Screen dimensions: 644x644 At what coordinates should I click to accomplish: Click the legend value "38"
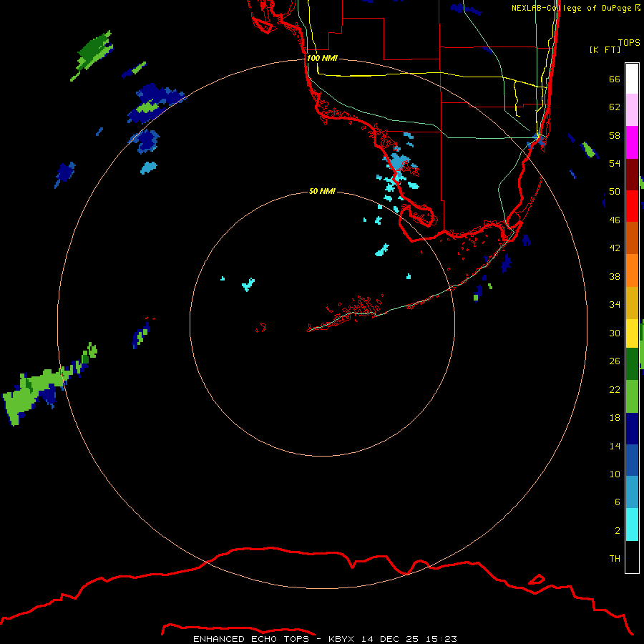pos(615,277)
